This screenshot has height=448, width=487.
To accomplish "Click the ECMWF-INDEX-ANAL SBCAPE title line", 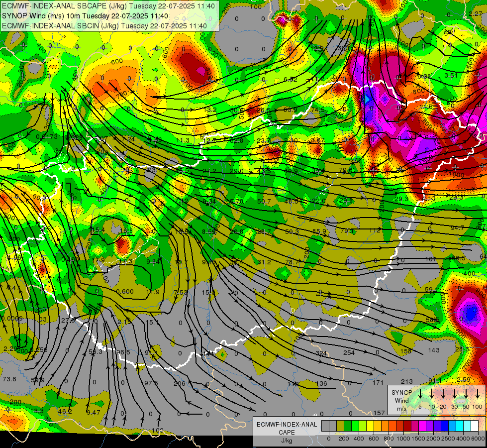I will (x=108, y=6).
